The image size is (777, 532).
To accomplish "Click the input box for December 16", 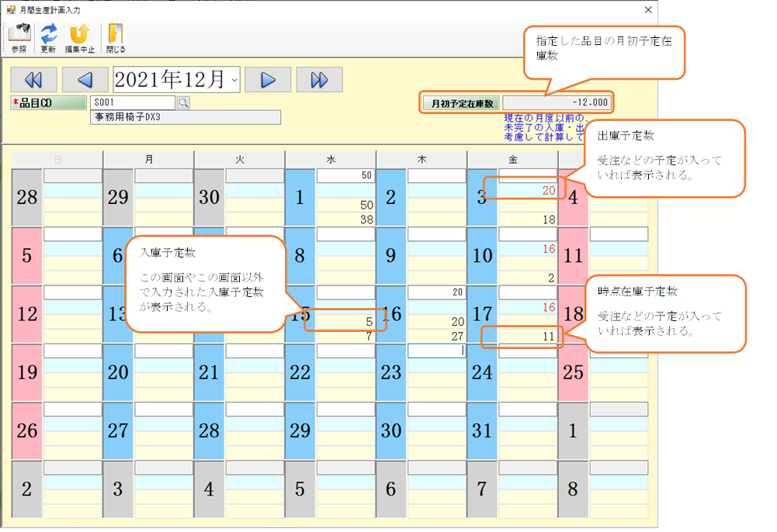I will click(436, 292).
